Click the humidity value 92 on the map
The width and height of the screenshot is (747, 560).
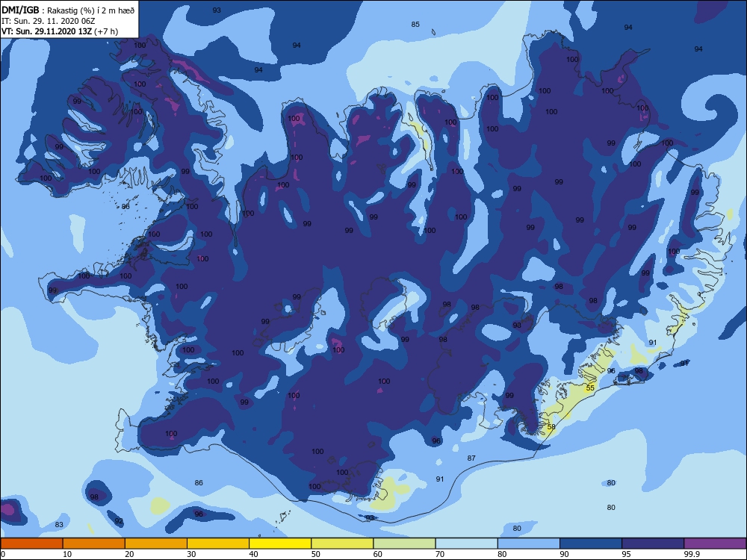coord(119,521)
